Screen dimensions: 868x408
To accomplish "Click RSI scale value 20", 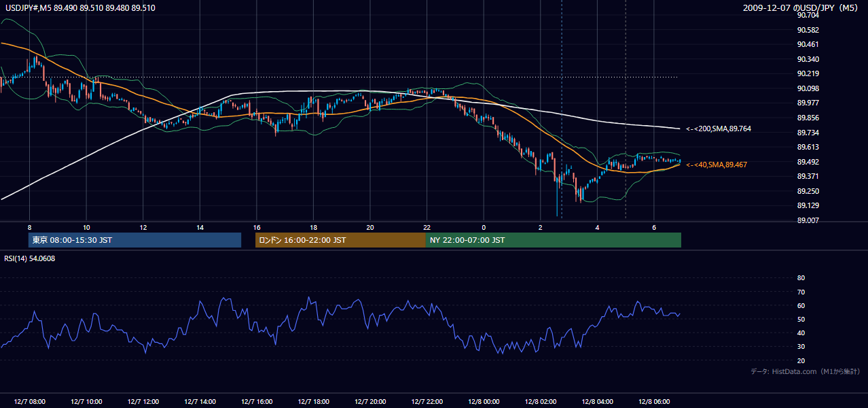I will pyautogui.click(x=801, y=360).
